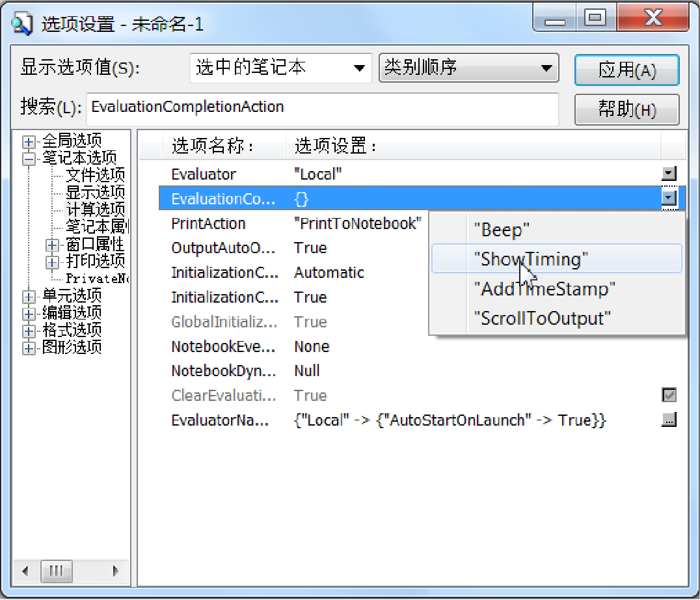Select the ClearEvaluati... option name

(224, 395)
